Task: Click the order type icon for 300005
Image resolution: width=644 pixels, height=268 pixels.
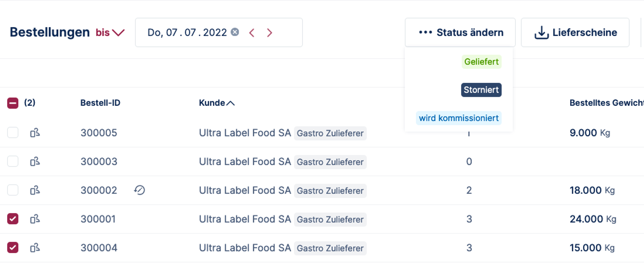Action: click(35, 133)
